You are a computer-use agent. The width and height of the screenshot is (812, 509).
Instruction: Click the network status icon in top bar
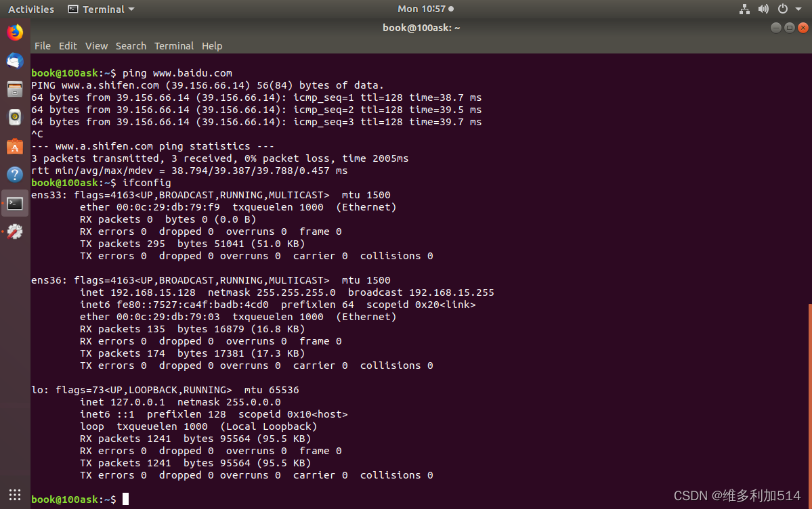coord(744,9)
